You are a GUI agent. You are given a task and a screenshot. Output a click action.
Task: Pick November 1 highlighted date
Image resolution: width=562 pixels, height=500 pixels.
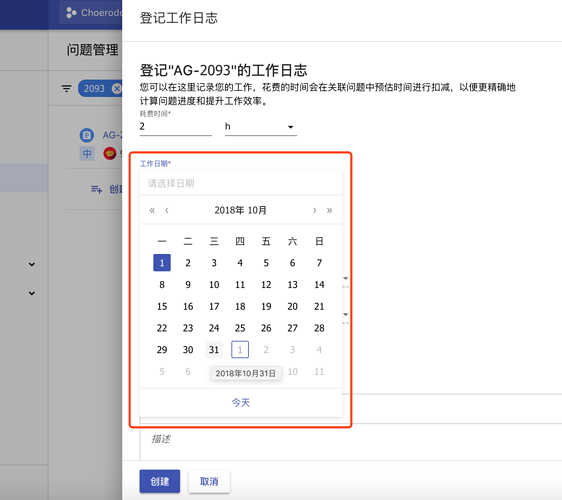240,349
